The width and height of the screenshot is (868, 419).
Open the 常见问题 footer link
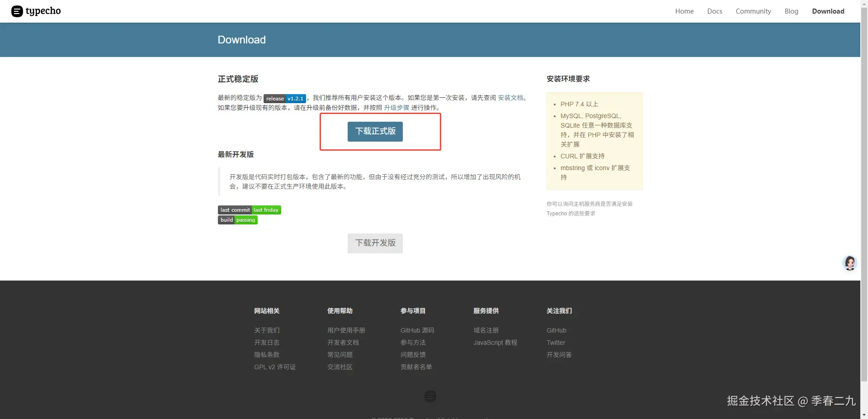(x=340, y=355)
